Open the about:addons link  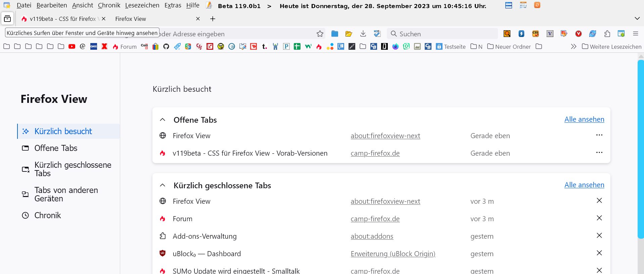click(372, 236)
